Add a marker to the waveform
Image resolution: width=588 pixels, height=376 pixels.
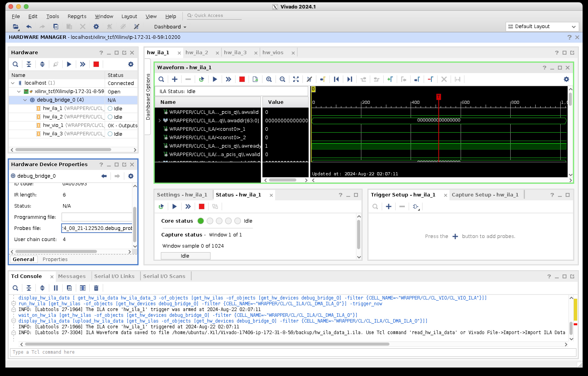click(x=390, y=79)
